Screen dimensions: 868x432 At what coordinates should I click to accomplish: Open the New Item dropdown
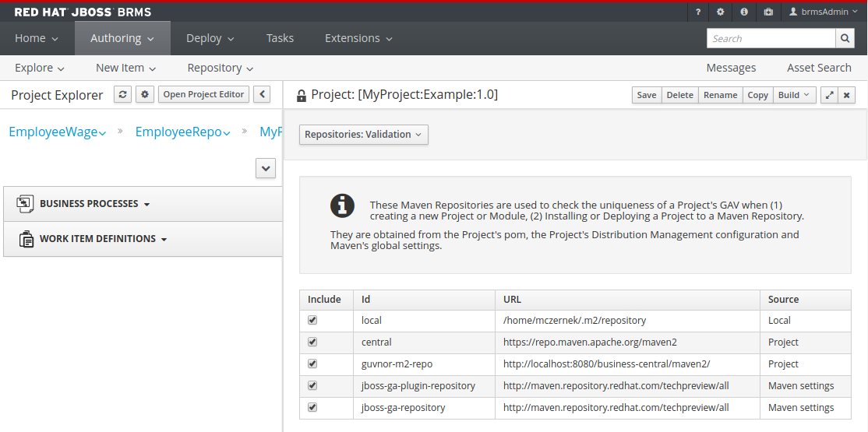point(125,68)
